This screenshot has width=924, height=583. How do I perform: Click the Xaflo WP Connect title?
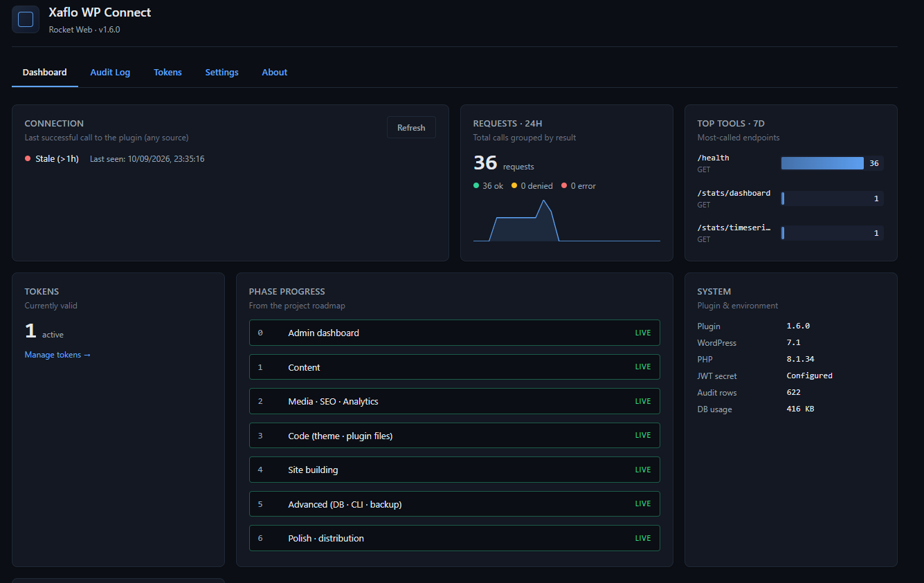100,12
